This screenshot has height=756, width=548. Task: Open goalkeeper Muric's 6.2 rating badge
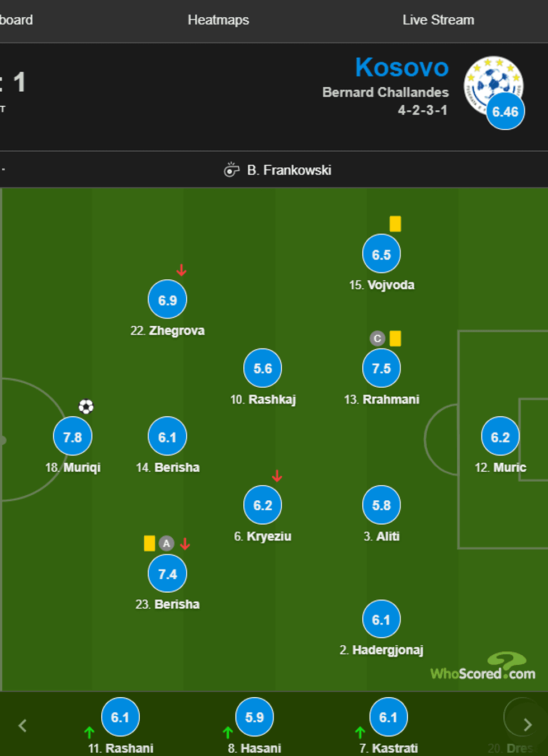pos(500,436)
